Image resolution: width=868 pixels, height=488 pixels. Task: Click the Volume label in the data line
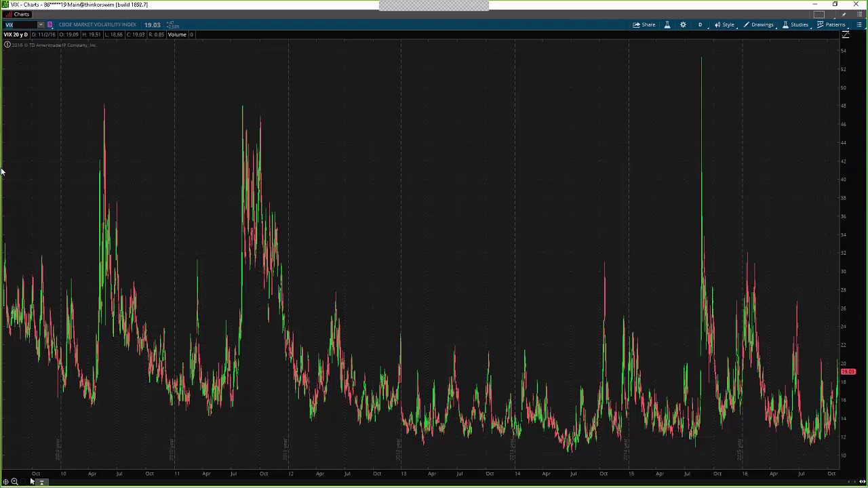[x=177, y=35]
